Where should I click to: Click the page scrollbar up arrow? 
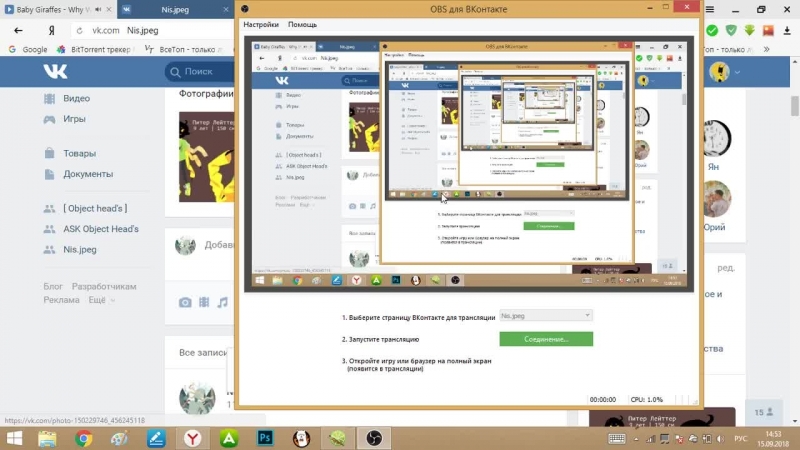click(795, 62)
